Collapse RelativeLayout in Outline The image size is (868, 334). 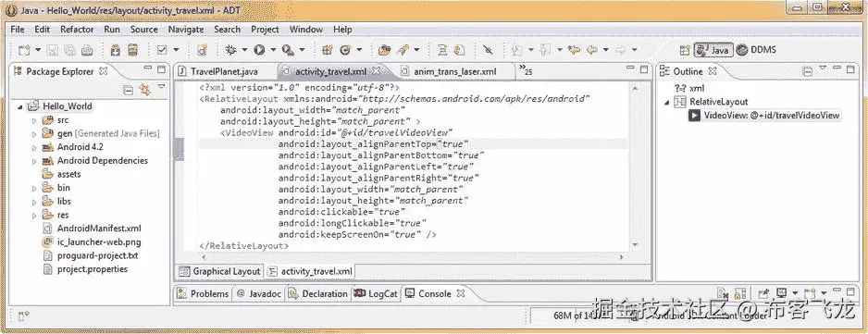667,102
